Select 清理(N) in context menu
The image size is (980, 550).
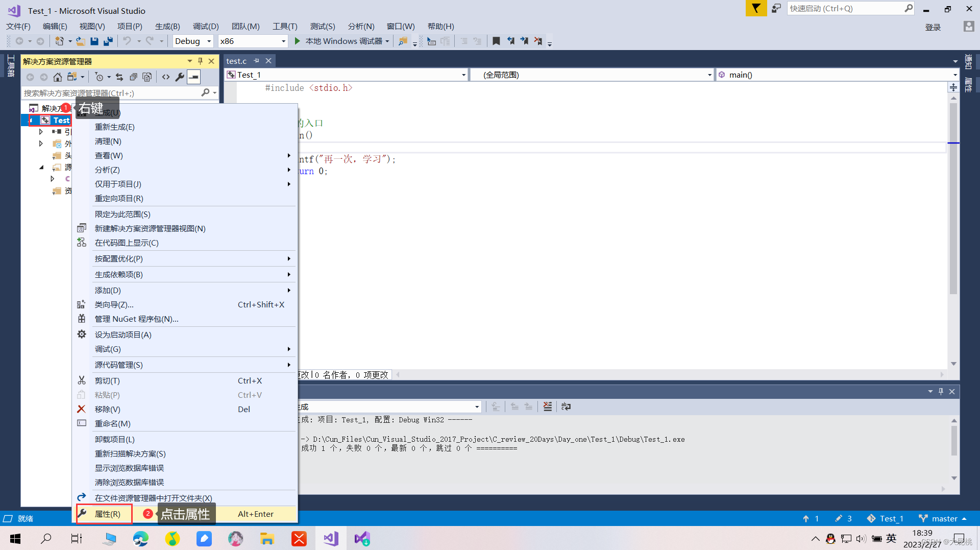click(x=185, y=141)
